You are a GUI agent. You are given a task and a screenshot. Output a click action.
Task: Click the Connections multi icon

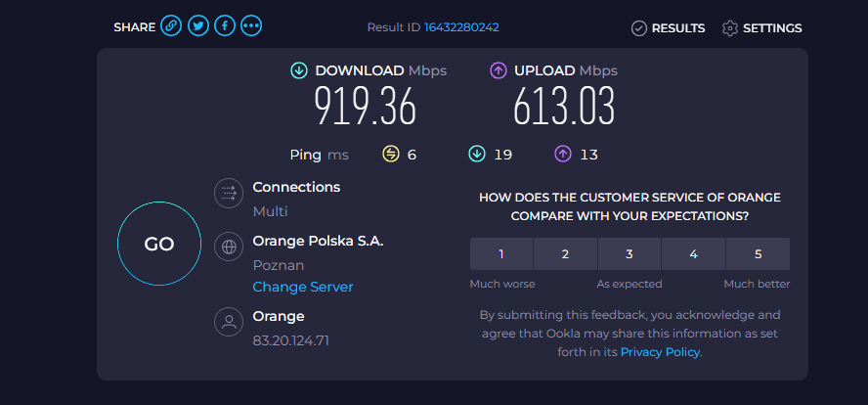click(229, 193)
